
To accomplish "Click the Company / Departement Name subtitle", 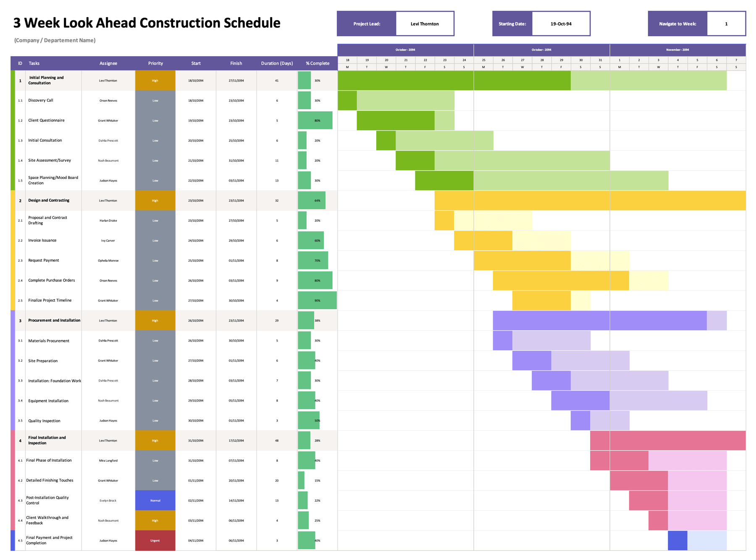I will (55, 40).
